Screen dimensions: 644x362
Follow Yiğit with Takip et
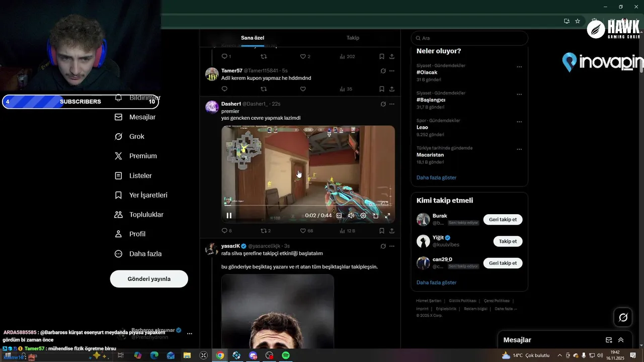coord(508,241)
